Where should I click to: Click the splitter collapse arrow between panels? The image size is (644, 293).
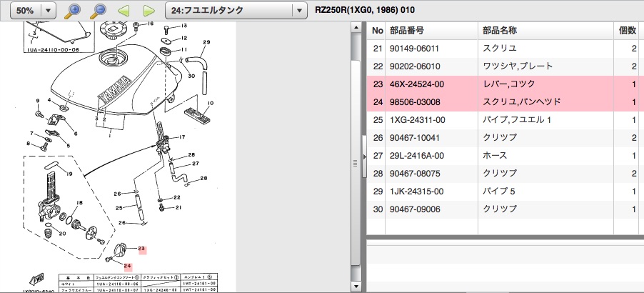(364, 157)
